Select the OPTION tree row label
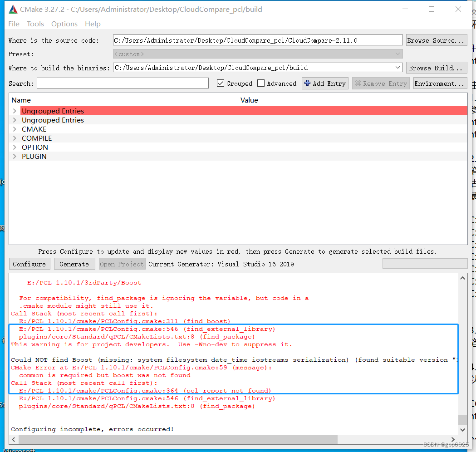Viewport: 476px width, 452px height. click(34, 147)
